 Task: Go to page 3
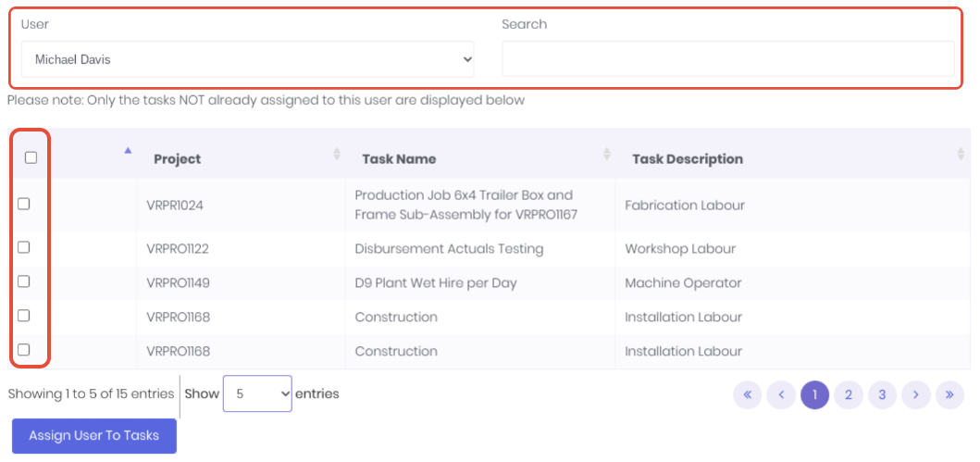click(883, 395)
